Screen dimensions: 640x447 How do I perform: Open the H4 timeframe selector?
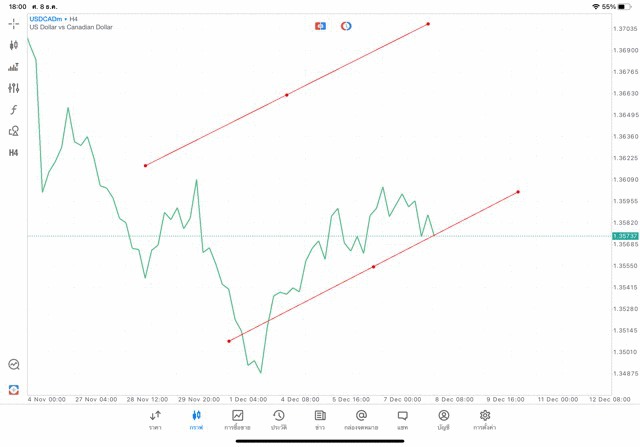click(14, 153)
